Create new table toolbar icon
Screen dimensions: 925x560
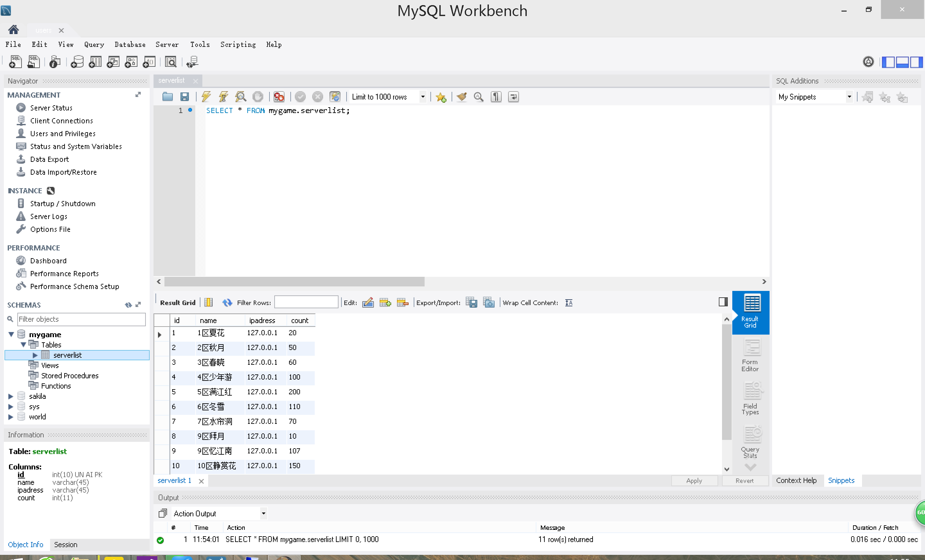(x=95, y=62)
